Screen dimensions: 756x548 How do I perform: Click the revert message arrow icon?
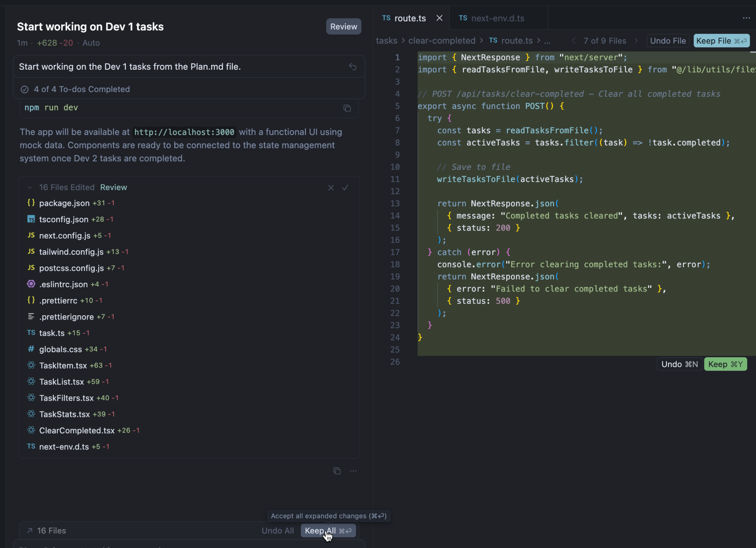point(353,67)
